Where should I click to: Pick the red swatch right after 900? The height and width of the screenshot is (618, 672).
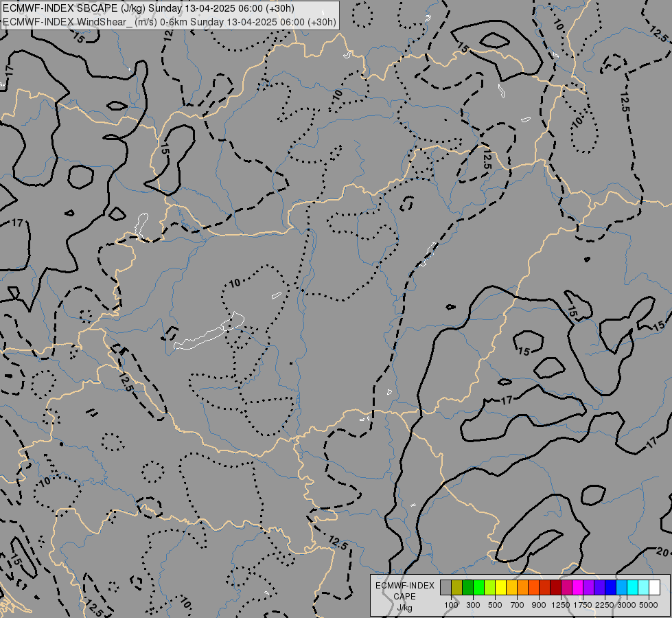tap(544, 587)
